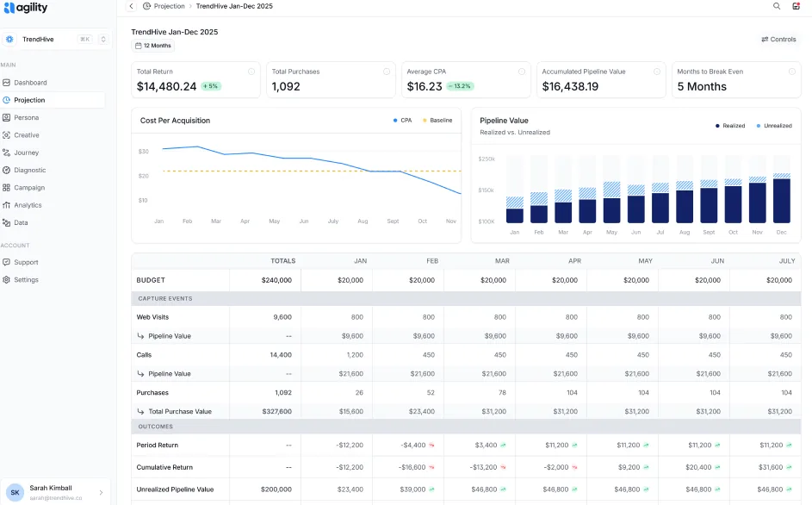The image size is (812, 505).
Task: Click trend icon beside MAR Period Return
Action: click(x=503, y=446)
